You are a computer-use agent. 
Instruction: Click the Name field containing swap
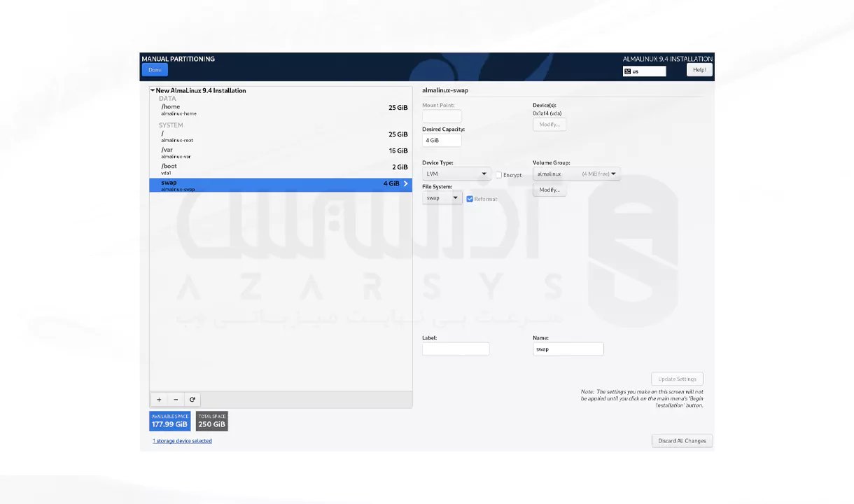tap(568, 349)
